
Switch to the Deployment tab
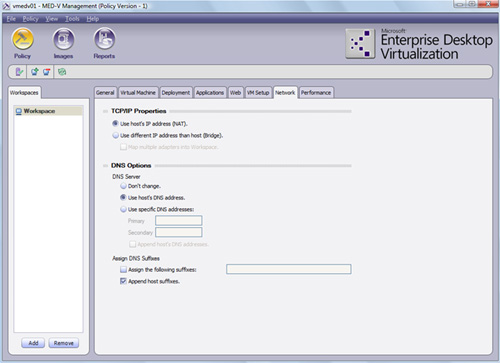pyautogui.click(x=176, y=93)
